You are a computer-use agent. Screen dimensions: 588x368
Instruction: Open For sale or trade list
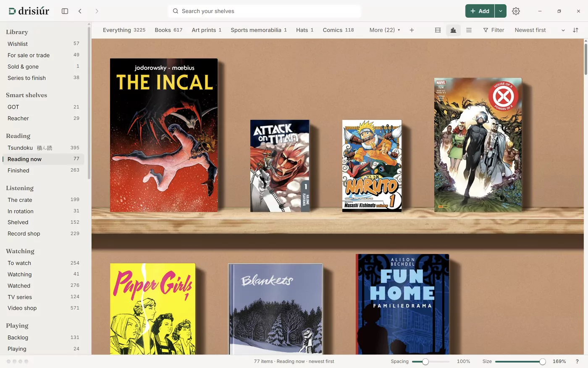pyautogui.click(x=43, y=55)
